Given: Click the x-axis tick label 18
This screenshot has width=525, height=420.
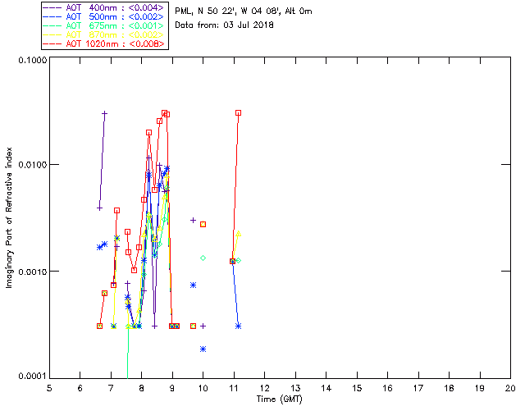Looking at the screenshot, I should (449, 388).
